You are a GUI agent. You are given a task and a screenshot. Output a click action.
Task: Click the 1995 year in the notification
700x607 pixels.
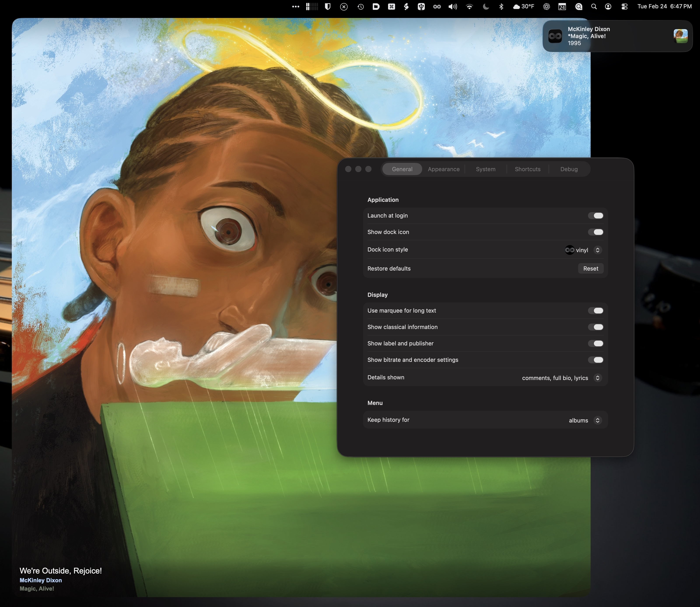tap(574, 43)
